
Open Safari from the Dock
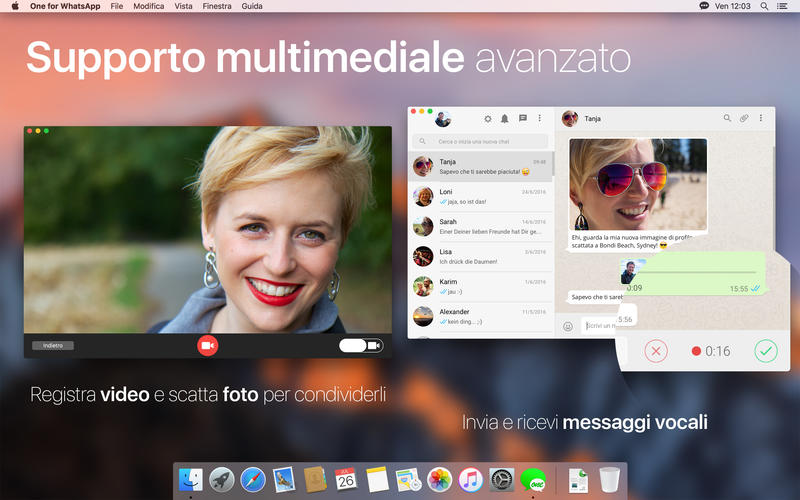(x=253, y=480)
